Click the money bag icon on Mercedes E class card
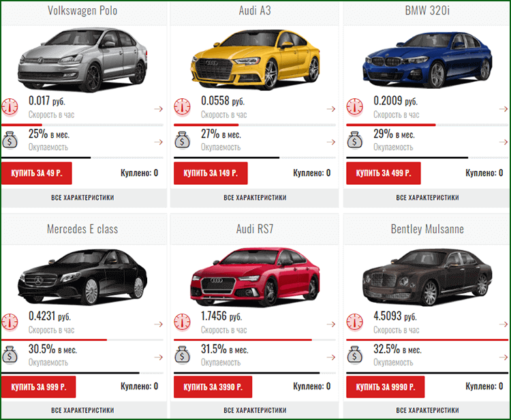The width and height of the screenshot is (511, 420). pos(10,355)
